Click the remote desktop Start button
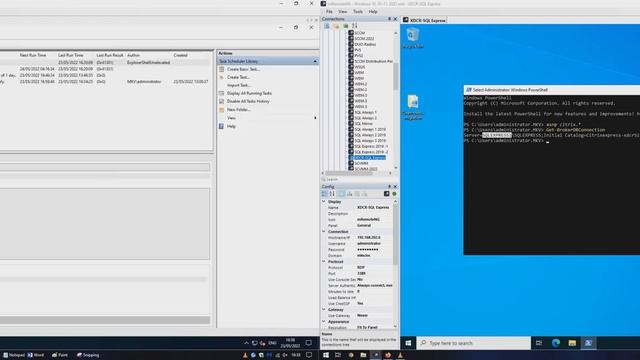Screen dimensions: 640x360 tap(408, 343)
